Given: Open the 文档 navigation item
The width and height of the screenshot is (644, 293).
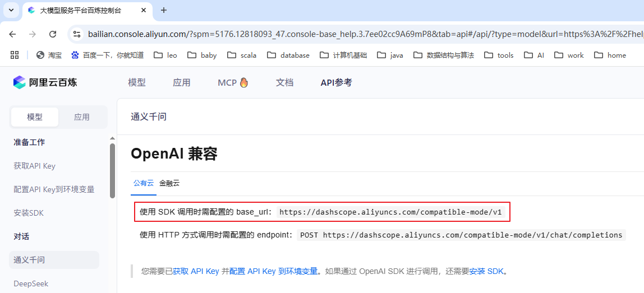Looking at the screenshot, I should (284, 82).
